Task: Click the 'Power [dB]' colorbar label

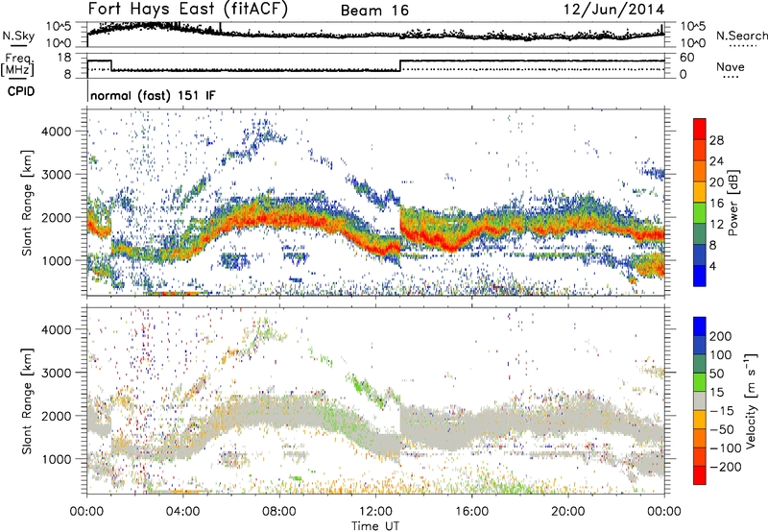Action: [732, 203]
